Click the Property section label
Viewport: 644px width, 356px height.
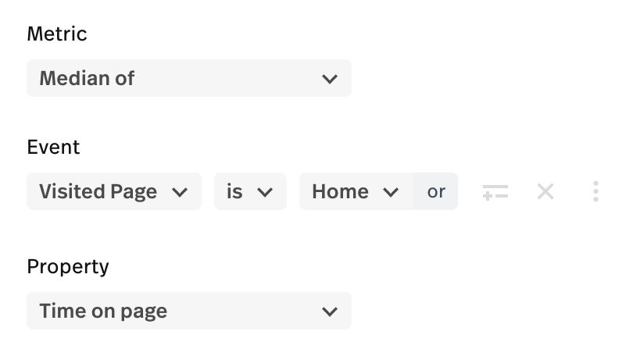tap(68, 267)
